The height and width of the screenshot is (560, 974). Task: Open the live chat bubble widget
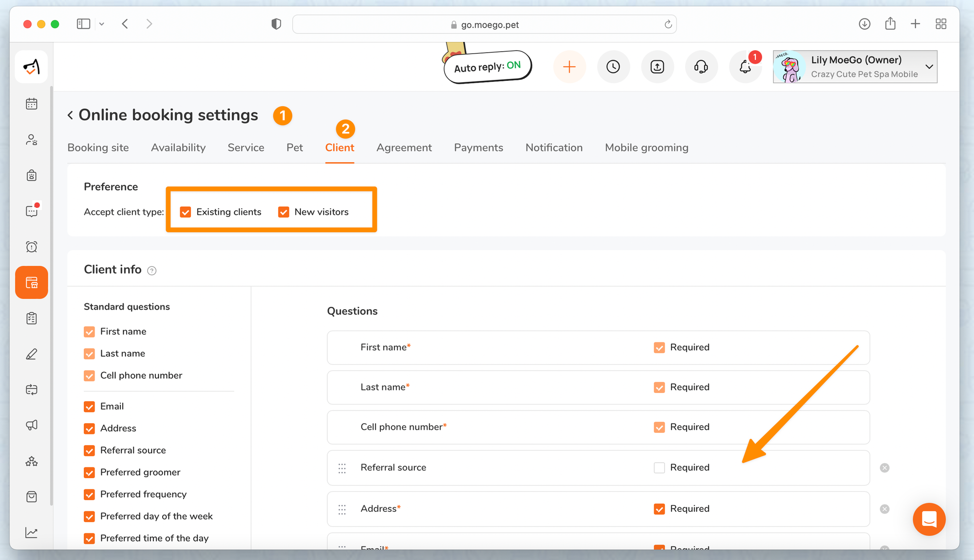click(929, 519)
